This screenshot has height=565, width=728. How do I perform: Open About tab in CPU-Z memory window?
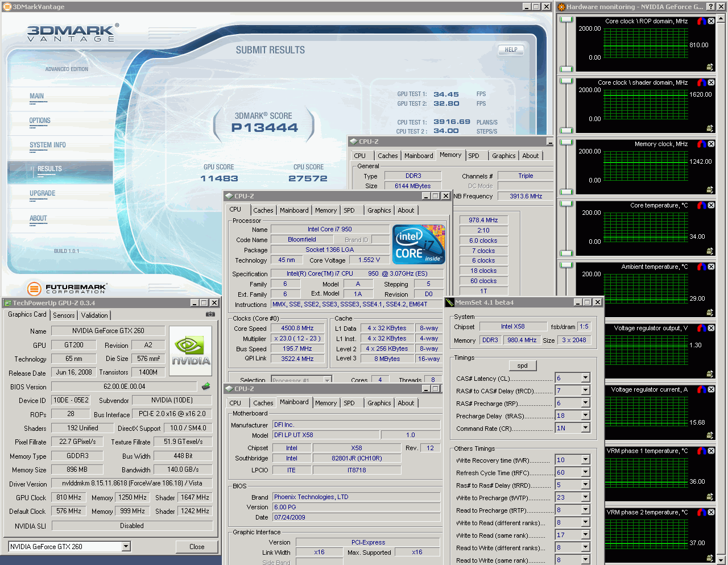click(x=531, y=156)
